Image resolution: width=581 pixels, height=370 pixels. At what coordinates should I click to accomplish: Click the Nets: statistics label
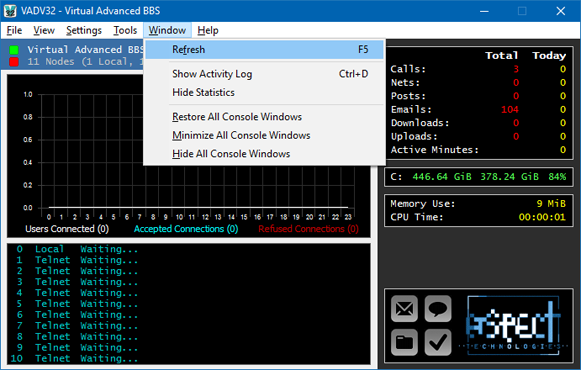(x=405, y=83)
